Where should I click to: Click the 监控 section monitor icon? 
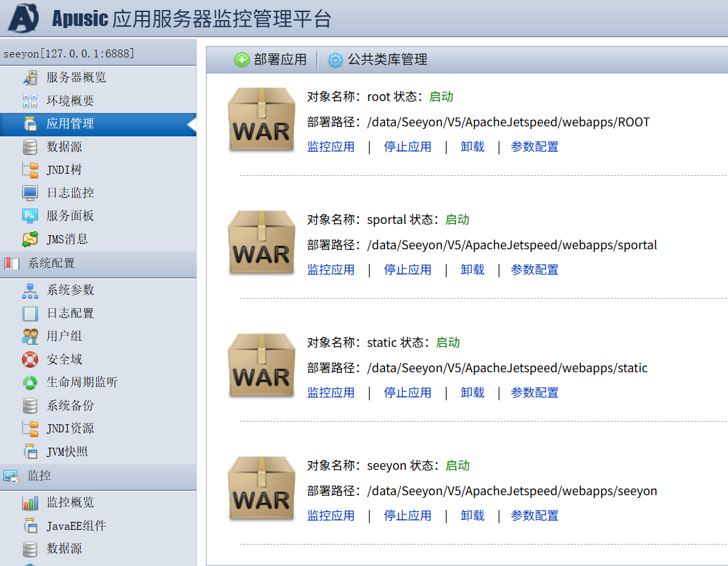[x=11, y=476]
